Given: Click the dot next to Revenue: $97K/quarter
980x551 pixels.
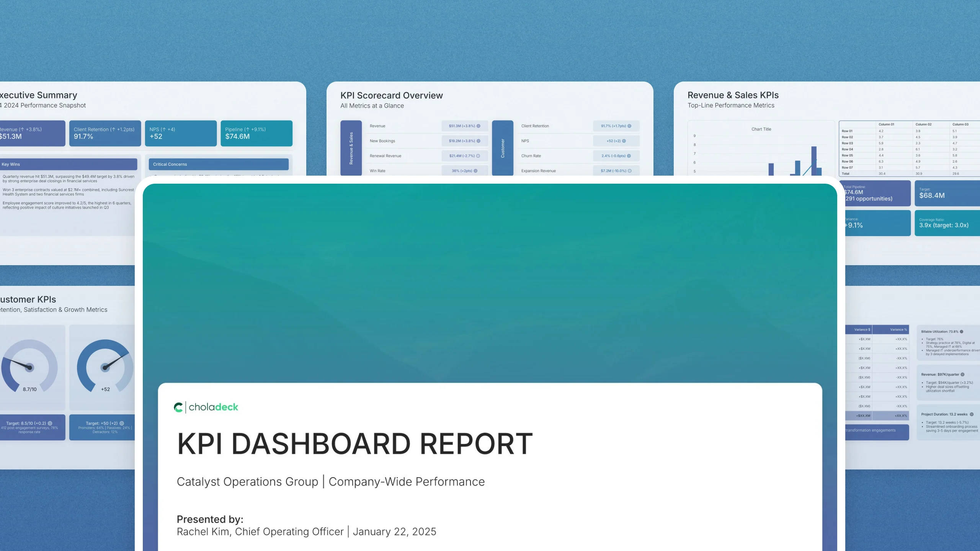Looking at the screenshot, I should pos(962,375).
